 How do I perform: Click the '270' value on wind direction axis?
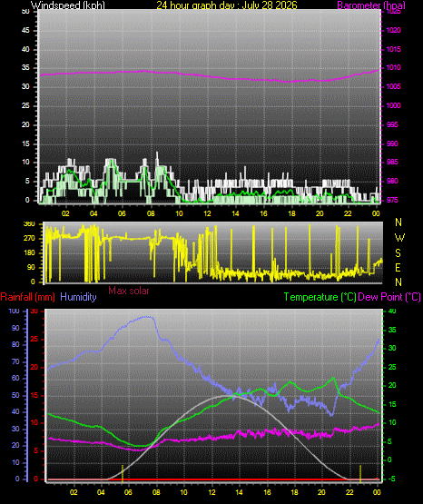coord(29,239)
